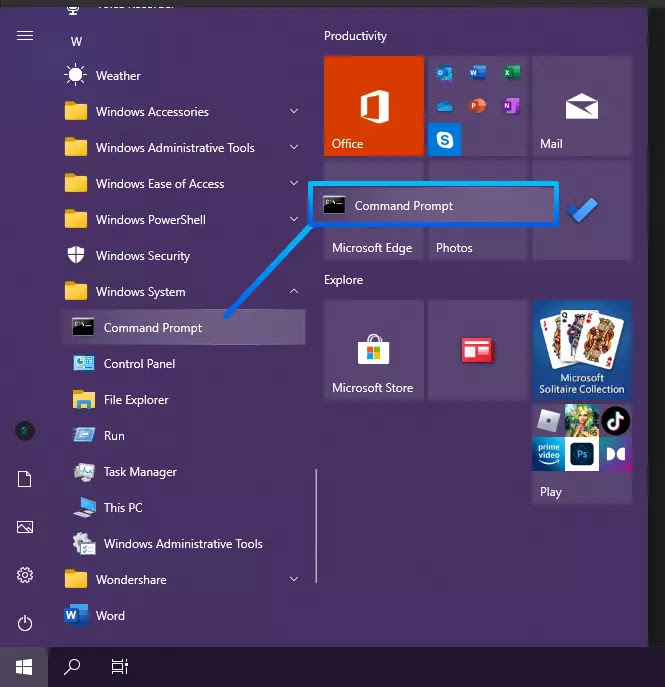Expand the Wondershare folder

pos(183,579)
